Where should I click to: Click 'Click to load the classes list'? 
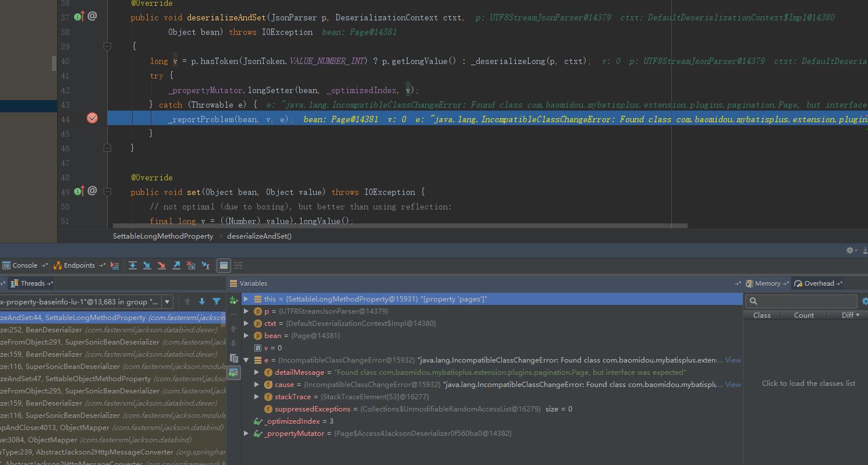click(808, 384)
